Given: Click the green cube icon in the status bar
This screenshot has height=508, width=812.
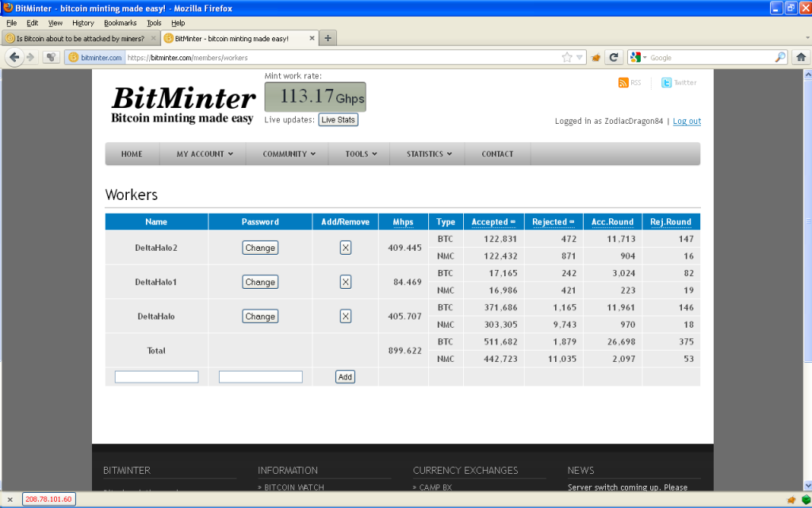Looking at the screenshot, I should point(806,500).
